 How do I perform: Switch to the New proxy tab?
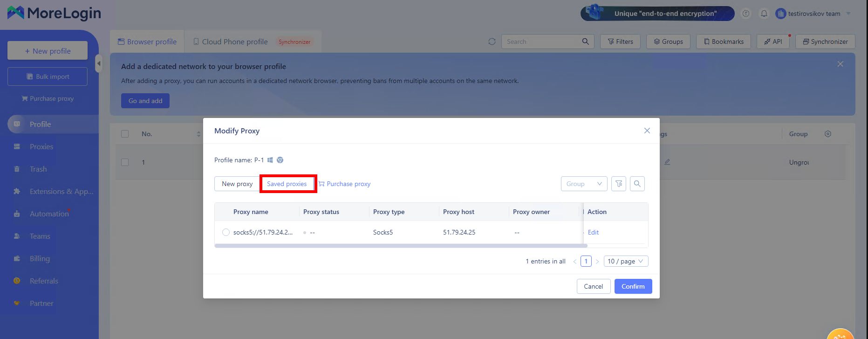tap(237, 184)
